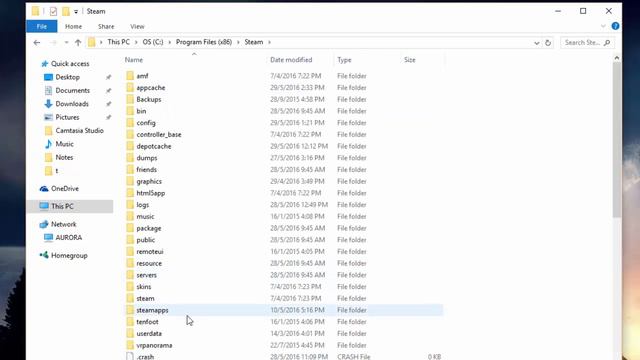Expand the chevron after OS (C:) breadcrumb
This screenshot has width=640, height=360.
(170, 42)
